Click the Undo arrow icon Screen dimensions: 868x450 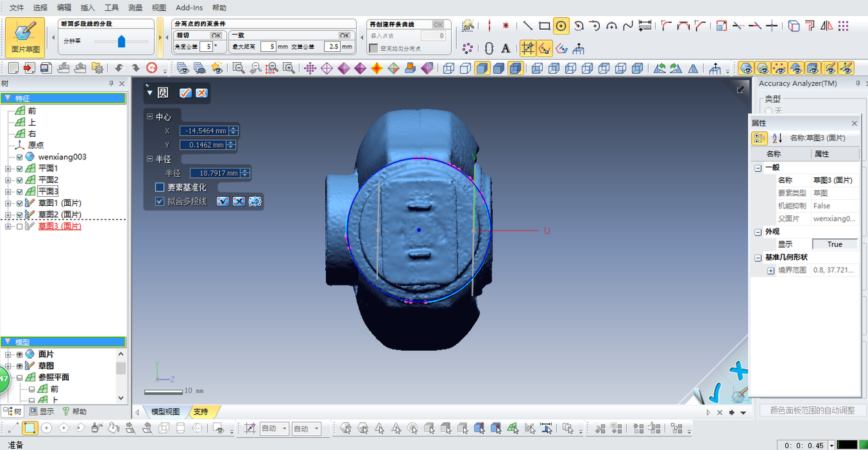(119, 68)
